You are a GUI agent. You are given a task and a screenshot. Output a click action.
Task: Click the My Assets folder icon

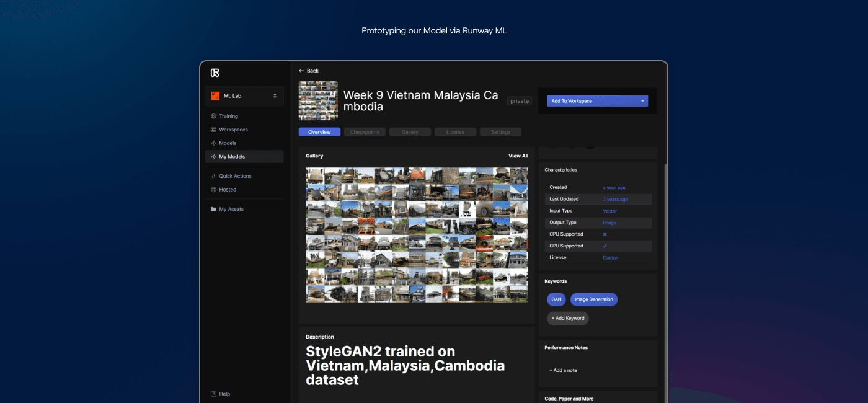[x=213, y=209]
